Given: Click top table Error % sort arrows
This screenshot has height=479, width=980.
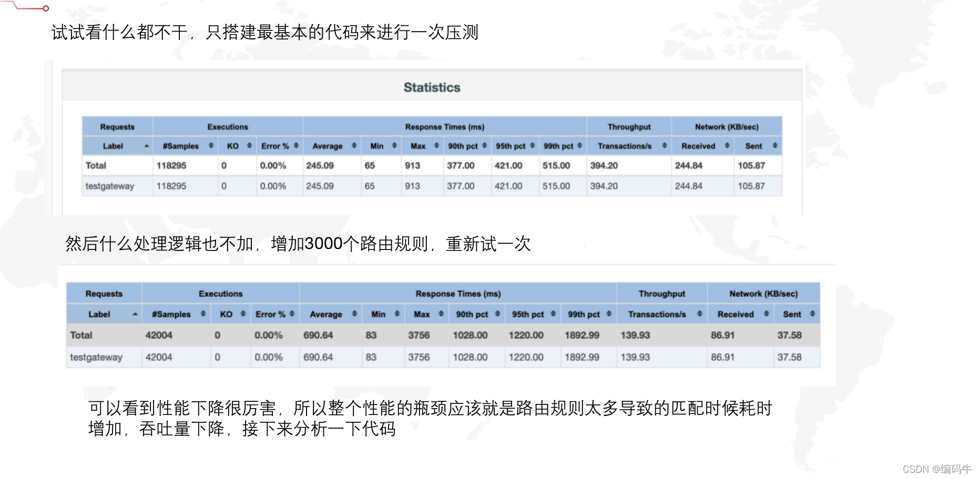Looking at the screenshot, I should (296, 146).
